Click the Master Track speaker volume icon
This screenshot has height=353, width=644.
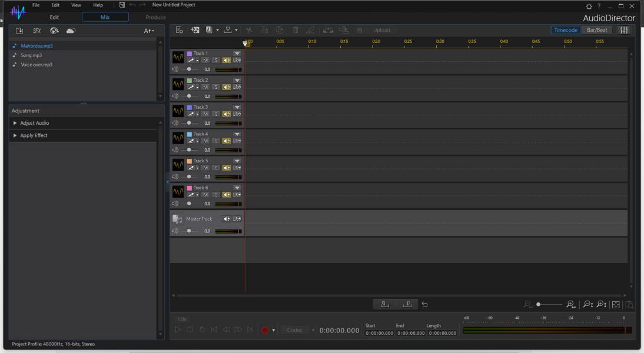(175, 231)
